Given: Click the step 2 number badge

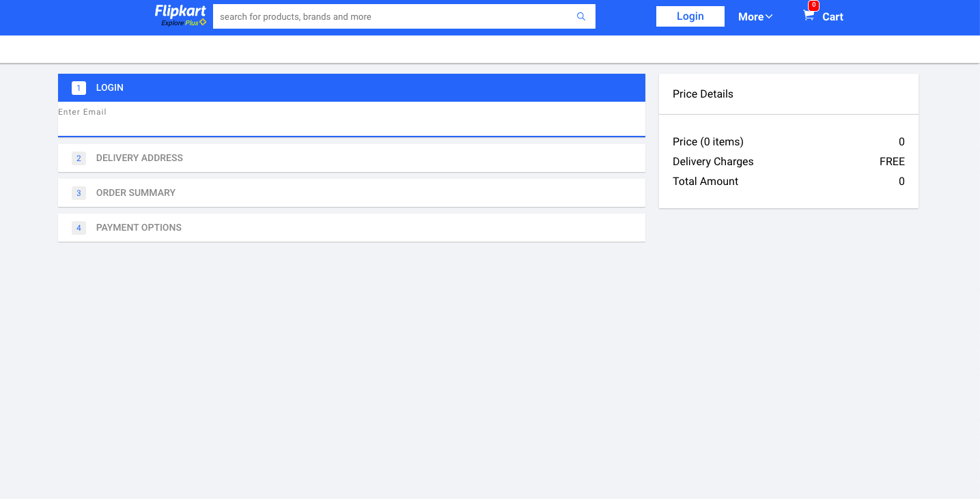Looking at the screenshot, I should 79,158.
